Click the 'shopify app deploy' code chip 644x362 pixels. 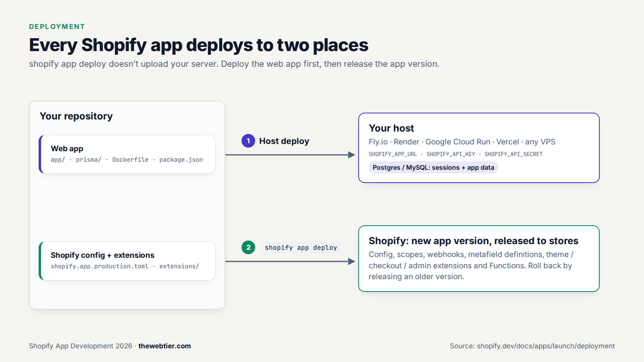pos(301,248)
